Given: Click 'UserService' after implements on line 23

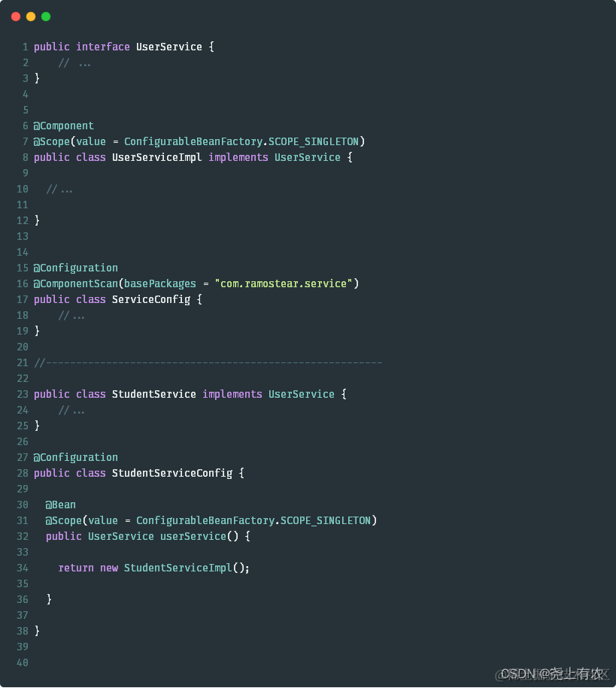Looking at the screenshot, I should 302,395.
